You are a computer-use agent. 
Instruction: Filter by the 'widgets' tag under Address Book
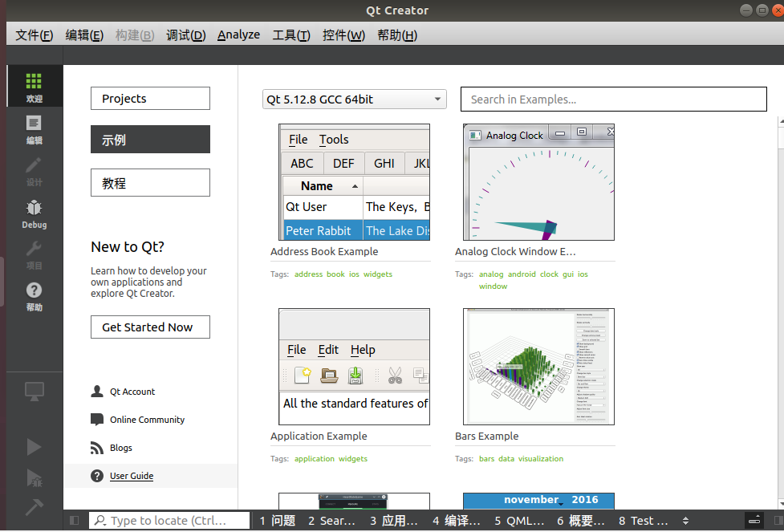(x=377, y=274)
